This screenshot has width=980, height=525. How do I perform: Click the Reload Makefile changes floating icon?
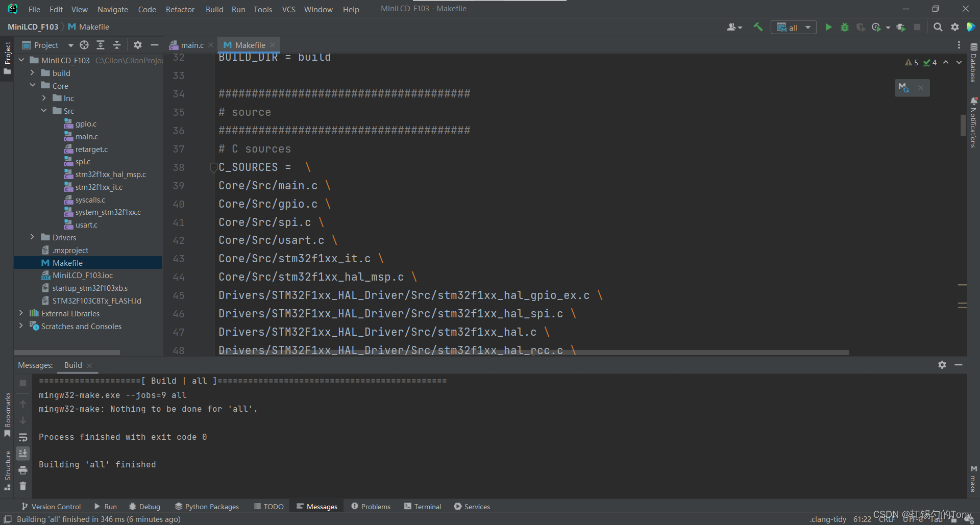[903, 87]
